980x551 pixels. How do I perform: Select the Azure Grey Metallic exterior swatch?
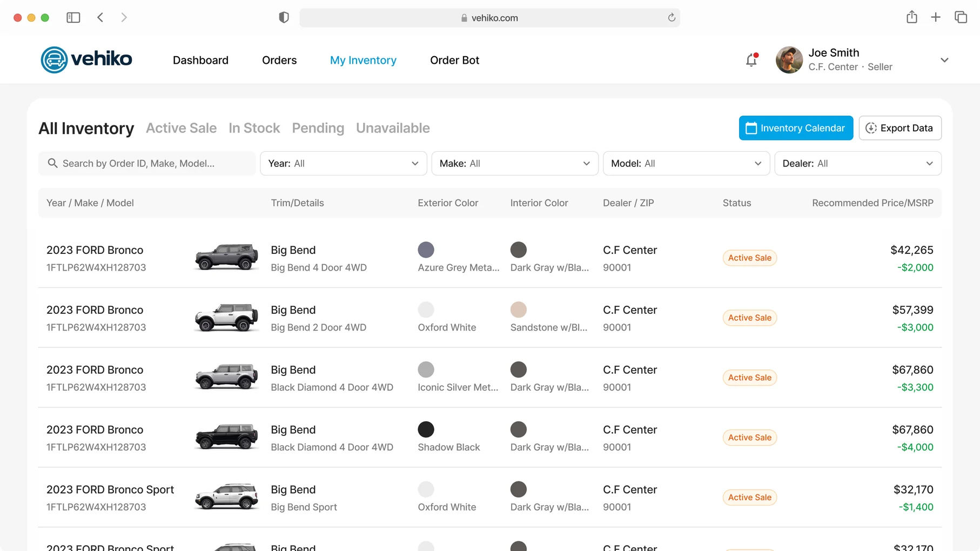[426, 250]
